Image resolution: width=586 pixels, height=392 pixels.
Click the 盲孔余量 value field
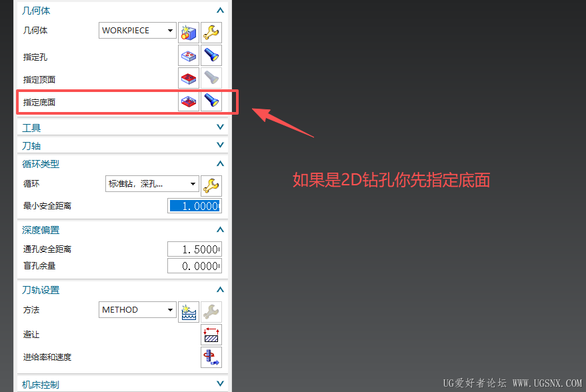click(x=195, y=266)
